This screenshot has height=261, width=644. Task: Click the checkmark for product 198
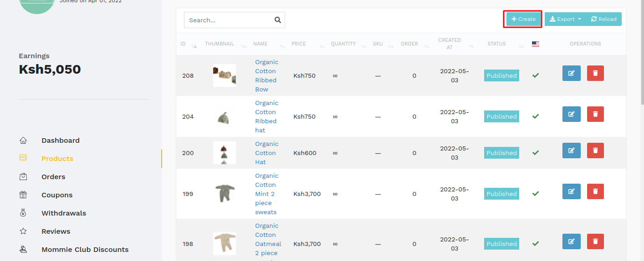[x=536, y=244]
